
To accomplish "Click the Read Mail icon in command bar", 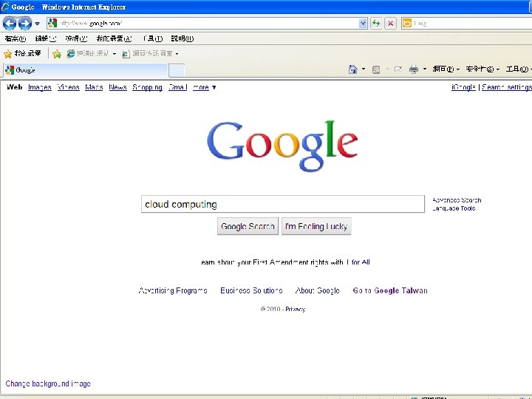I will (x=398, y=69).
